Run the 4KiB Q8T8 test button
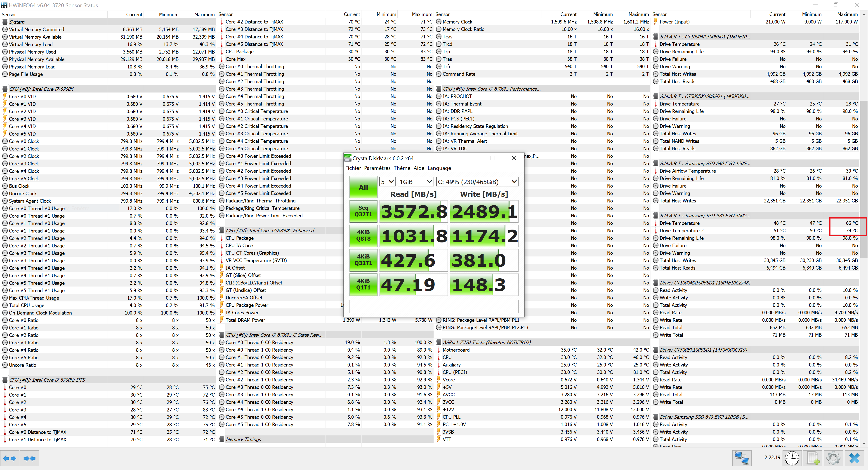Viewport: 868px width, 470px height. point(363,235)
